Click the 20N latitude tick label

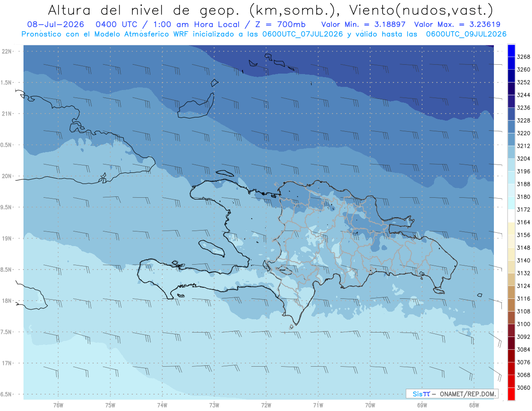point(7,176)
